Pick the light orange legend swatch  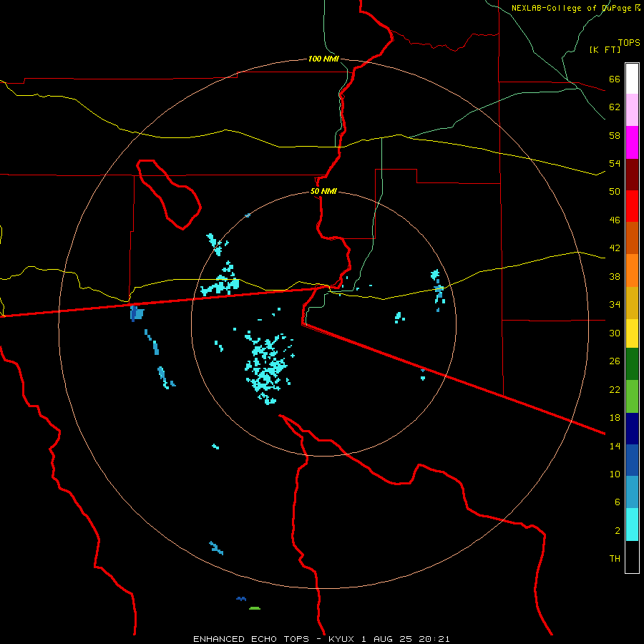coord(632,270)
